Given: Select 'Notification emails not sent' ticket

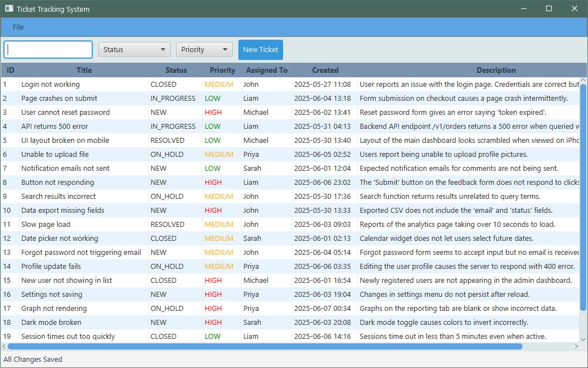Looking at the screenshot, I should 65,169.
